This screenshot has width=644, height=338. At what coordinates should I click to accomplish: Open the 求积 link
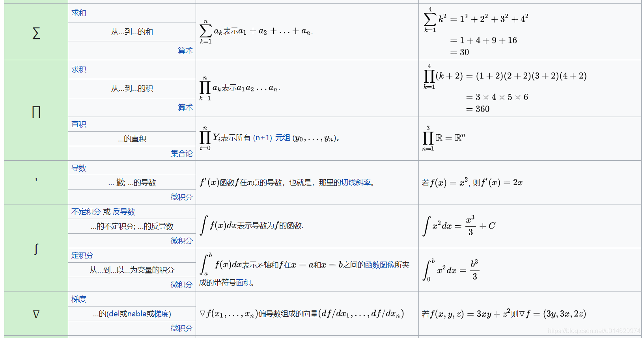coord(79,69)
